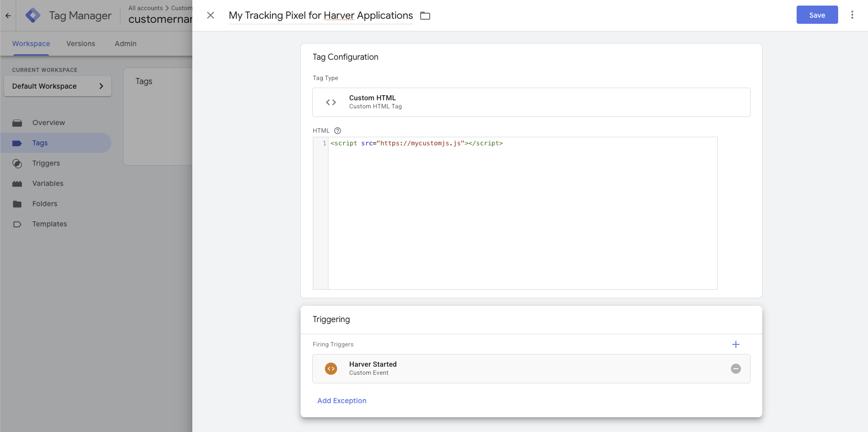Add a firing trigger with plus icon
This screenshot has width=868, height=432.
(x=735, y=344)
